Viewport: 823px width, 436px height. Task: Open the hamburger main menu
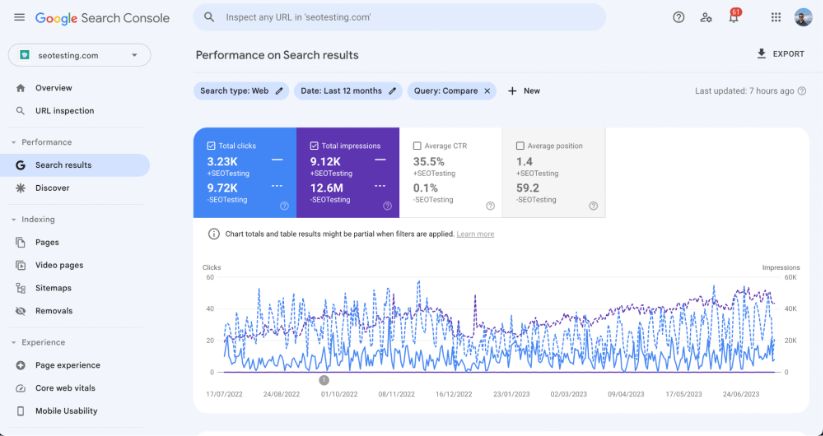(19, 17)
